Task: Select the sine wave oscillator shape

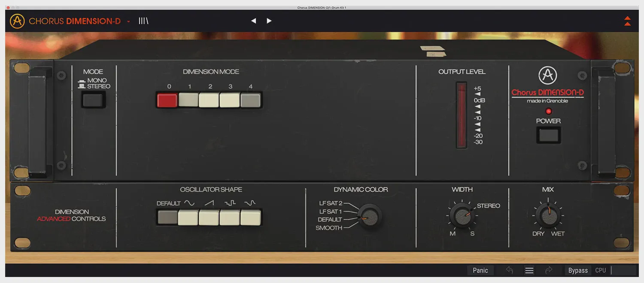Action: point(188,217)
